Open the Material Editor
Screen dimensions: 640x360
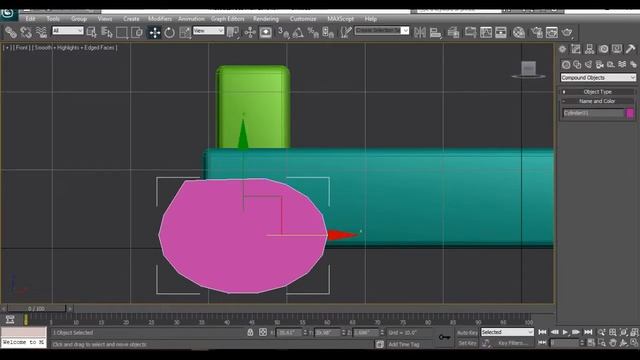pos(519,32)
